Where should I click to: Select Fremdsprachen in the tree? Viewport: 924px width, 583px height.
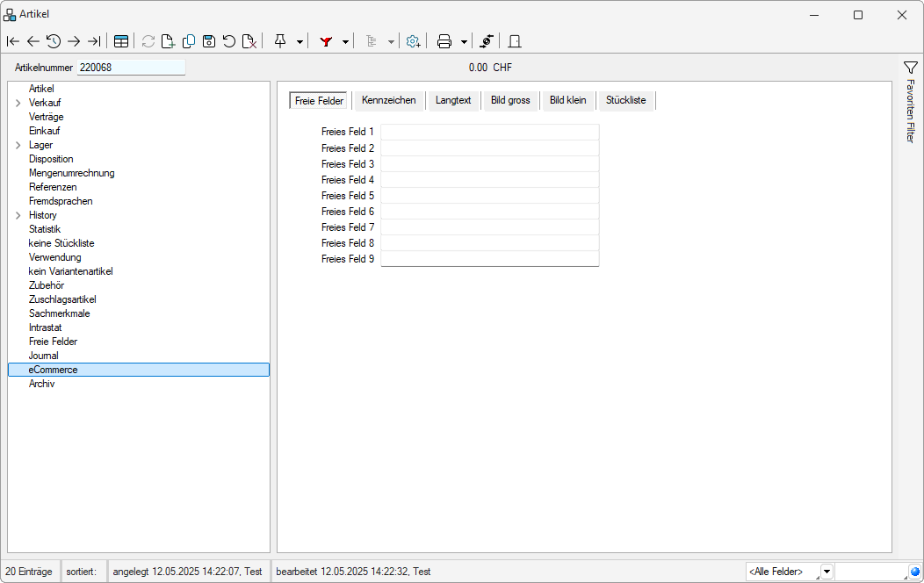[61, 201]
